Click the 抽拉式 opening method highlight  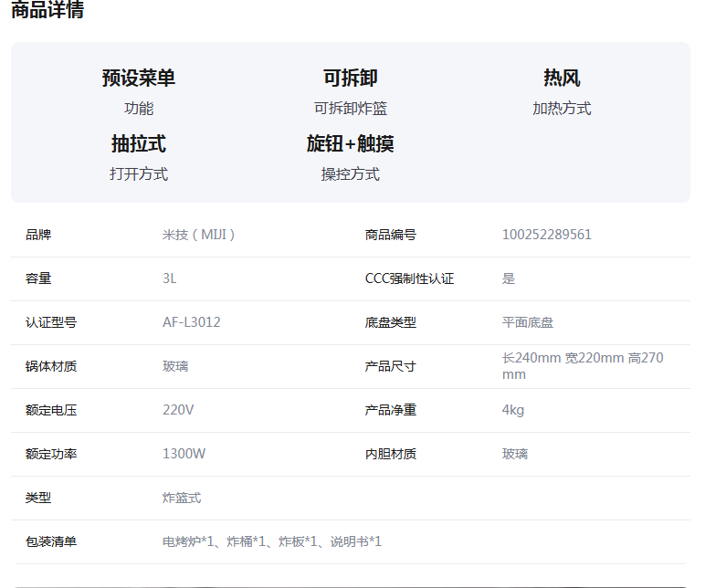[139, 144]
